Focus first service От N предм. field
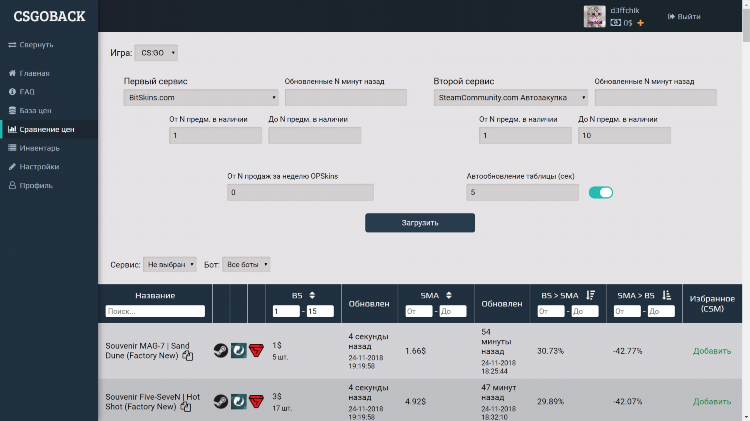750x421 pixels. click(x=215, y=135)
